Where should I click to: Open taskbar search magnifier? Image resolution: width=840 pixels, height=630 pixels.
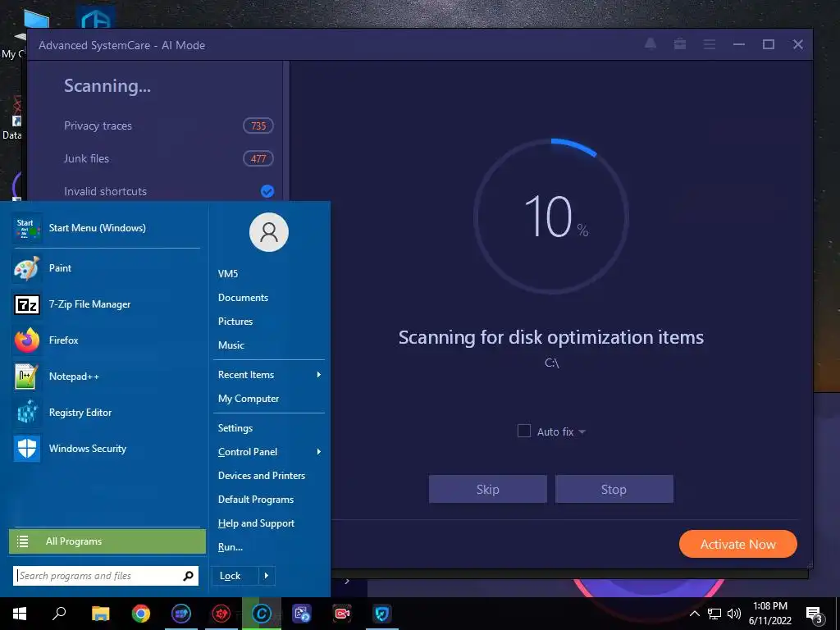tap(59, 614)
